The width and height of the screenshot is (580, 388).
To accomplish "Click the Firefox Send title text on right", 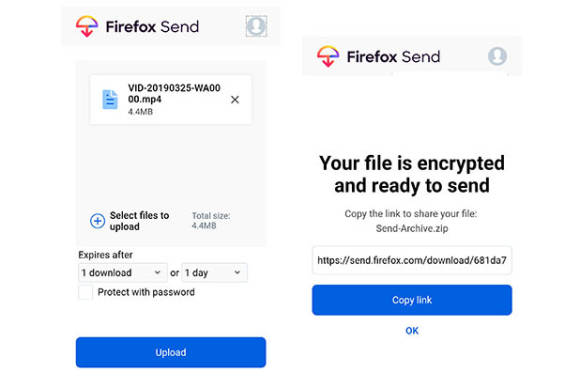I will coord(393,57).
